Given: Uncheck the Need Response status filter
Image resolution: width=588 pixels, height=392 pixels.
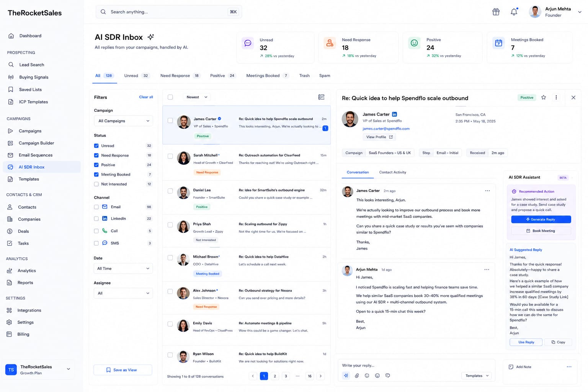Looking at the screenshot, I should pyautogui.click(x=96, y=155).
